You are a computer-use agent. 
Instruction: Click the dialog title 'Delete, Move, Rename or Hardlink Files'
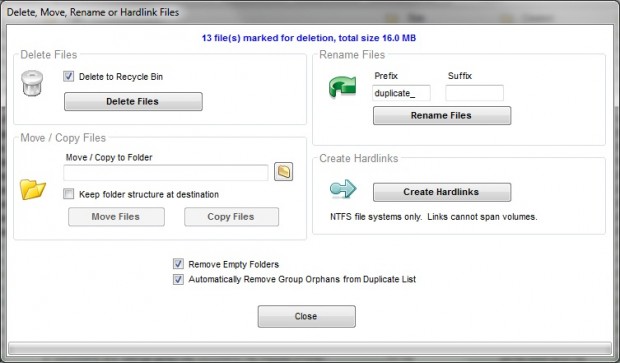pos(93,12)
